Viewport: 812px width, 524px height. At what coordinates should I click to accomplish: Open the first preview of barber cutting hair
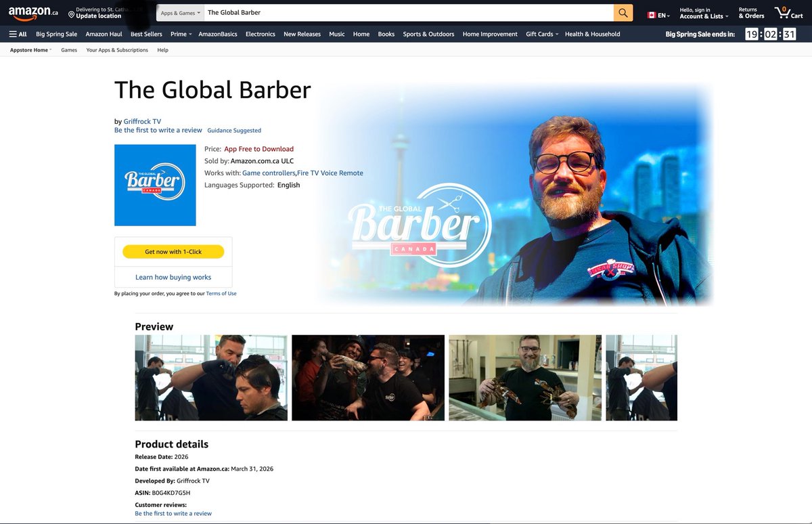click(211, 378)
